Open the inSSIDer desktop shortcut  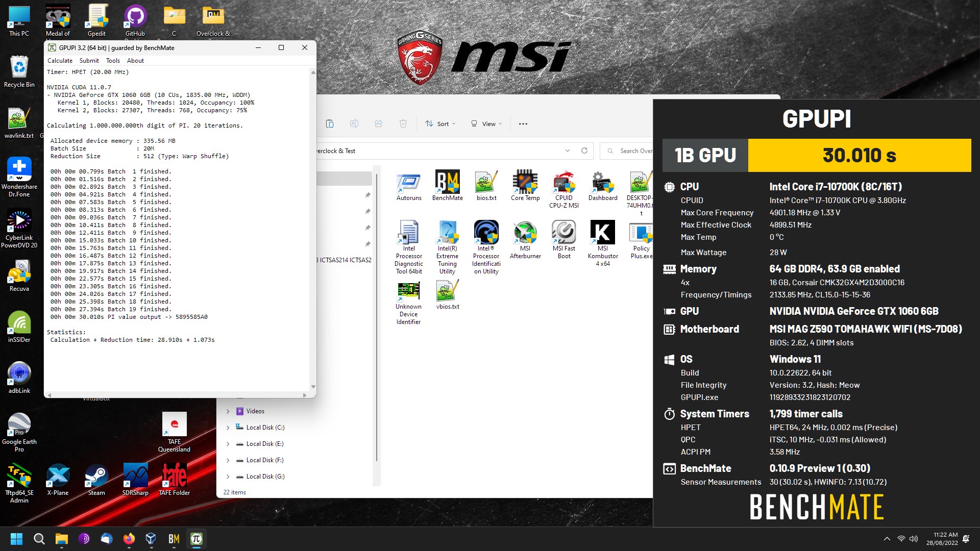coord(19,327)
